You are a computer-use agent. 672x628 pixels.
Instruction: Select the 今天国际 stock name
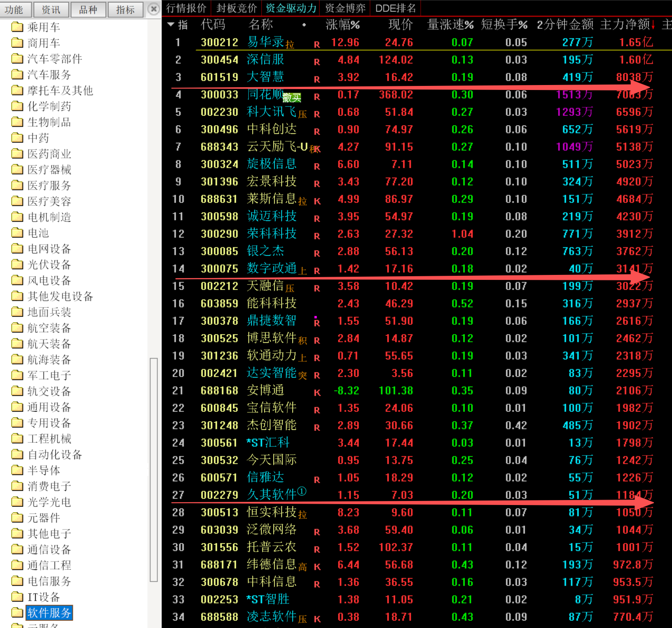[x=272, y=460]
